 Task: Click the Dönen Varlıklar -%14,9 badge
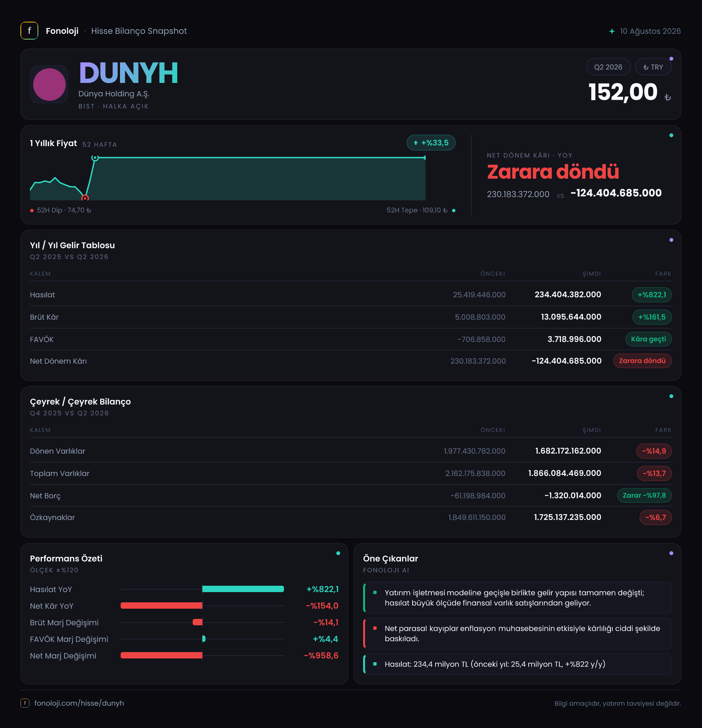tap(654, 451)
